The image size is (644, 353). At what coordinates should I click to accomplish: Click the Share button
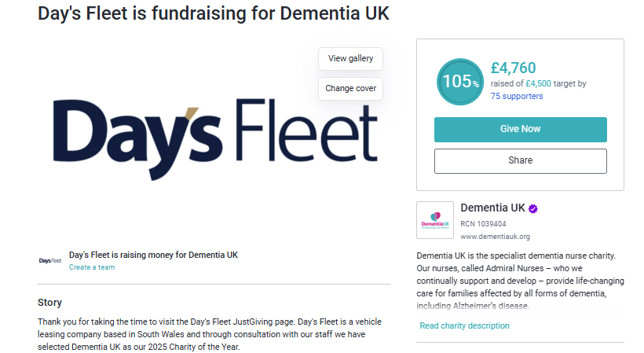coord(520,160)
